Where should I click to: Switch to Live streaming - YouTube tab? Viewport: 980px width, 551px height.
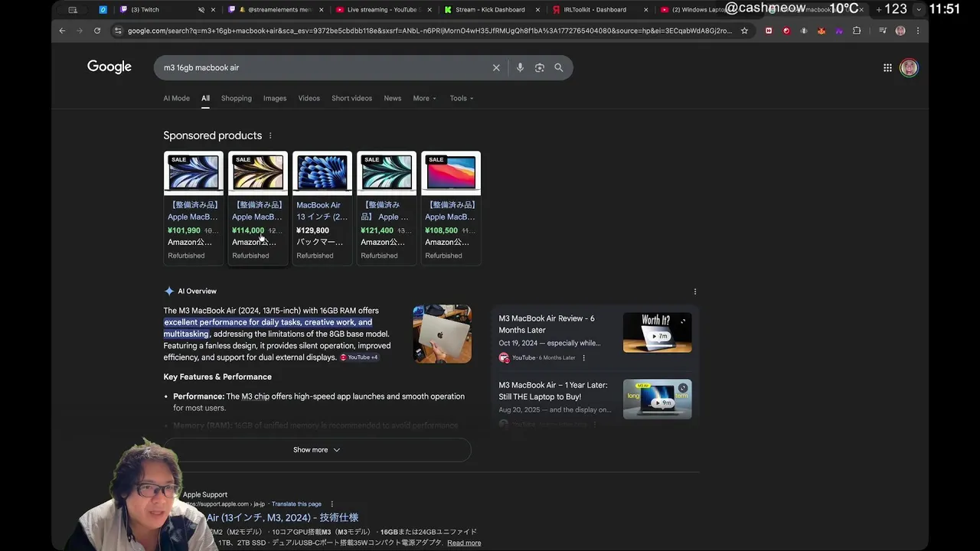383,10
